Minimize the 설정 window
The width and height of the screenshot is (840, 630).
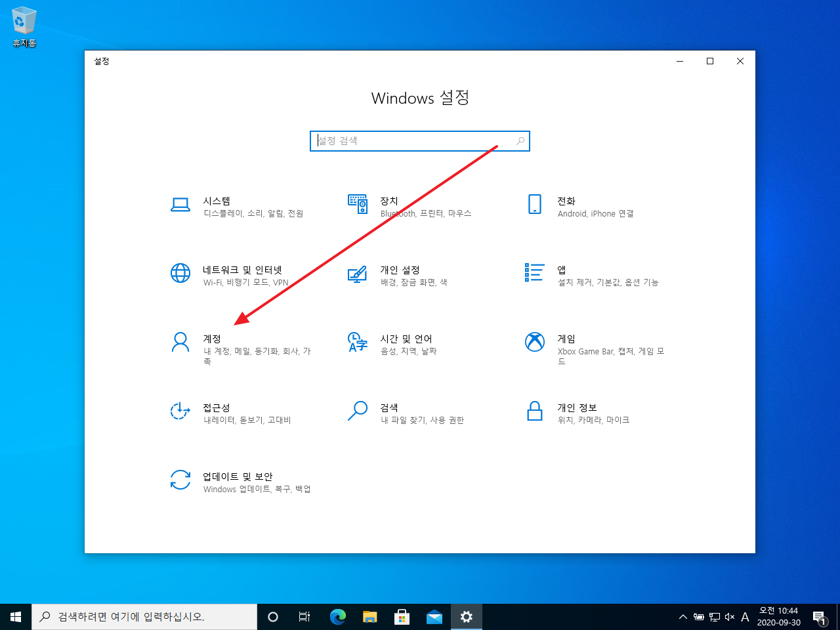tap(680, 61)
